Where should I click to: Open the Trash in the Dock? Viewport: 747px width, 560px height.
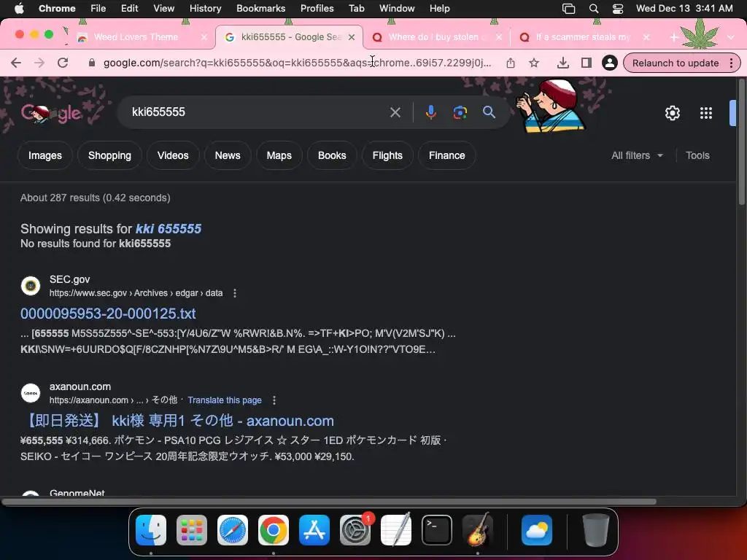(x=595, y=530)
